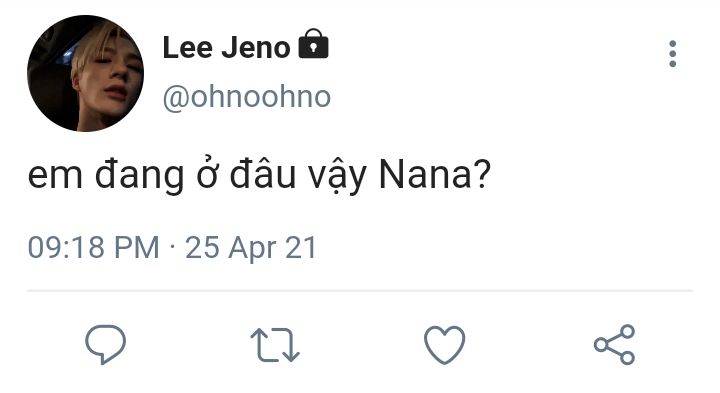This screenshot has height=393, width=720.
Task: Select the tweet text asking about Nana
Action: (259, 175)
